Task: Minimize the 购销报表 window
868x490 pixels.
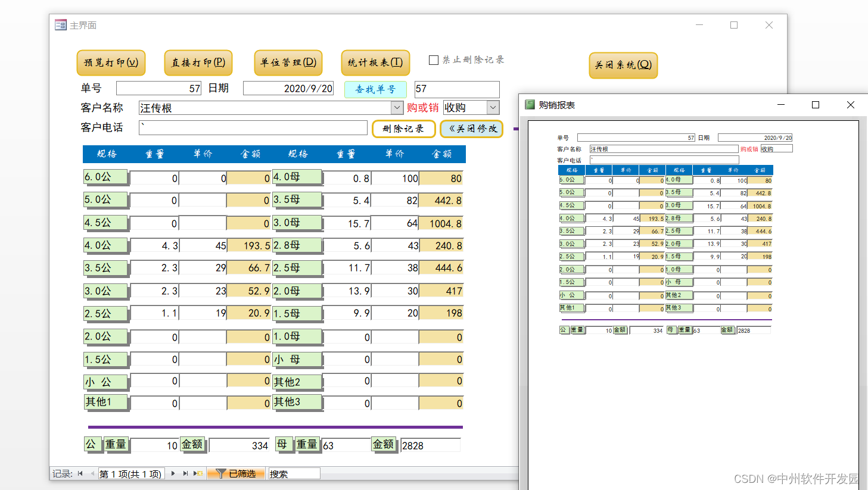Action: [x=781, y=105]
